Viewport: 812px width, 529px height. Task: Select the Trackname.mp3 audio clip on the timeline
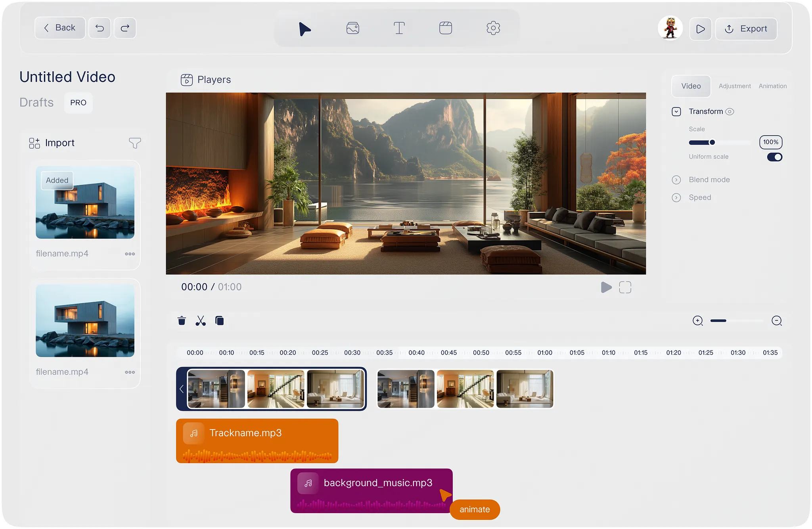(x=257, y=441)
